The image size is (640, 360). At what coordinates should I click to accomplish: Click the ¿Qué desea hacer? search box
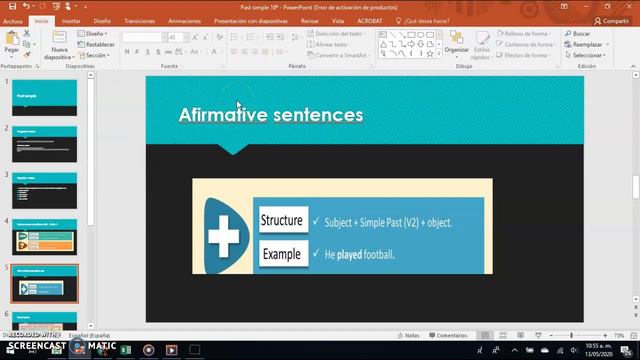click(x=423, y=21)
